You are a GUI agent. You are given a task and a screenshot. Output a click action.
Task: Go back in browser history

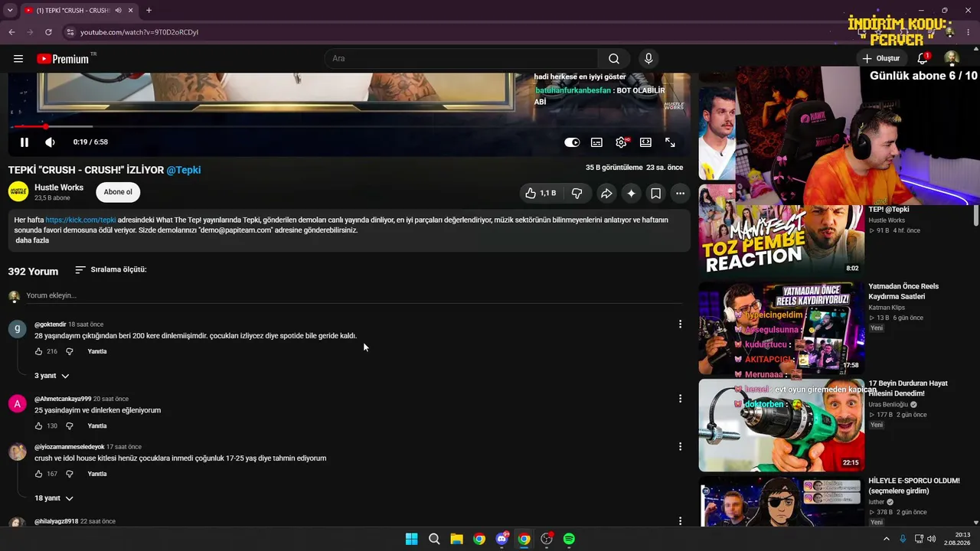(11, 32)
